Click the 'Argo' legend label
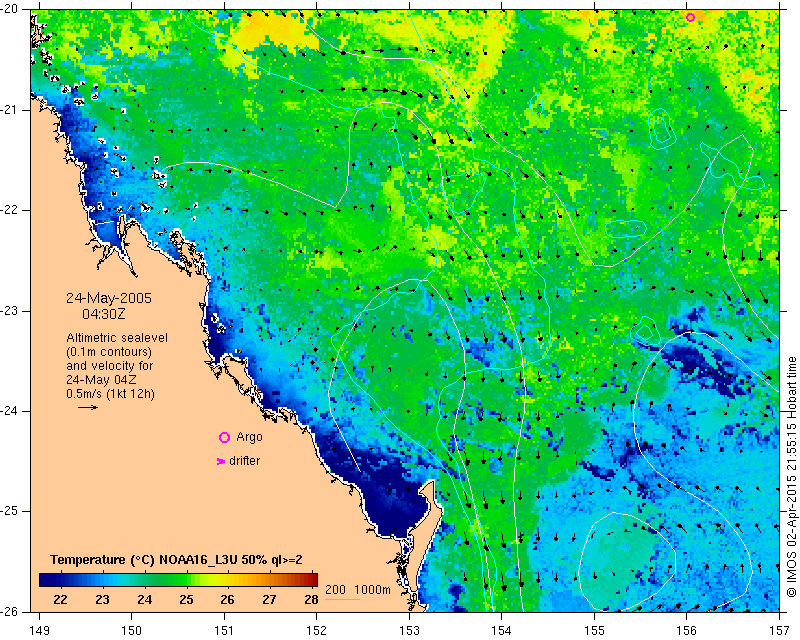The height and width of the screenshot is (640, 800). pos(249,437)
